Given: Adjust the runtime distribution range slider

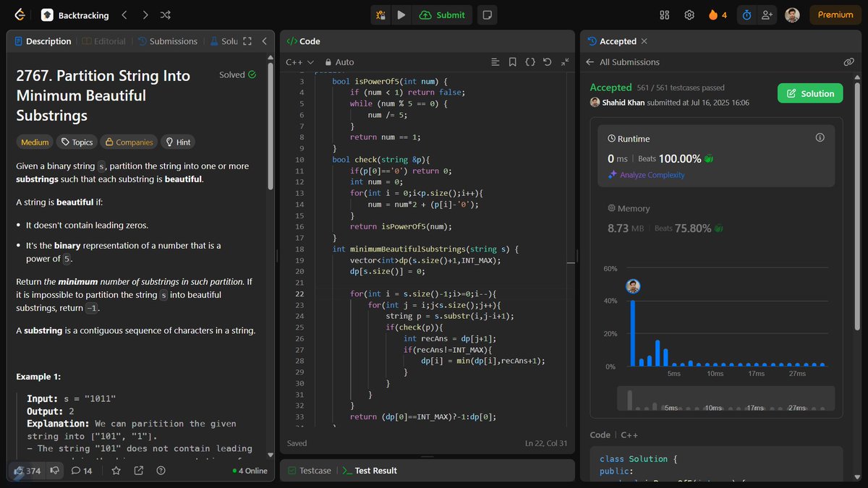Looking at the screenshot, I should (x=725, y=399).
